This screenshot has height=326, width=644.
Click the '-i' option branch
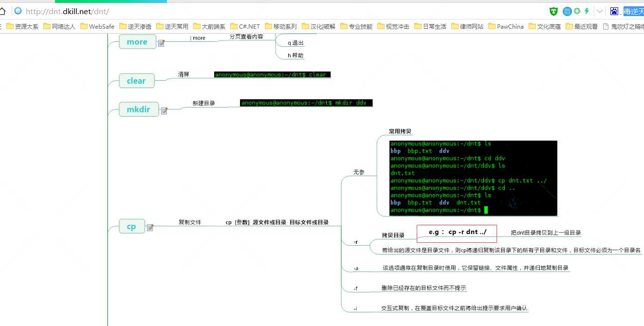pos(355,309)
